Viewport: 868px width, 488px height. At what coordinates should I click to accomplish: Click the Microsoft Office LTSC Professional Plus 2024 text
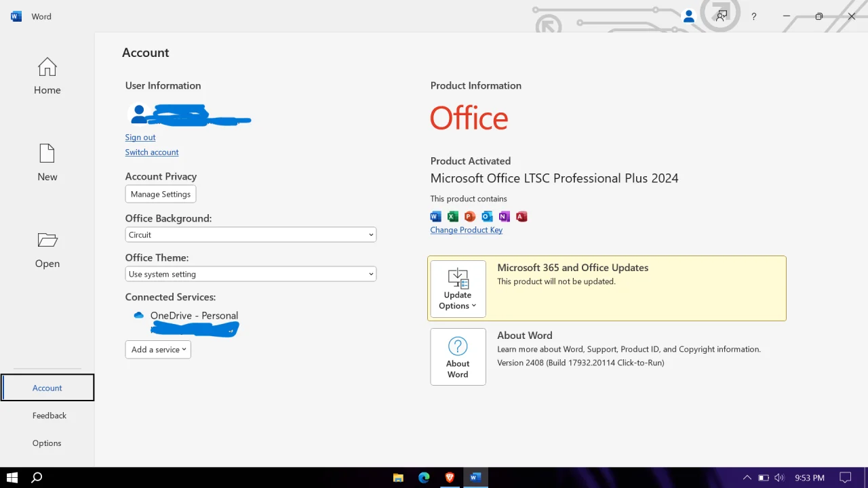554,178
